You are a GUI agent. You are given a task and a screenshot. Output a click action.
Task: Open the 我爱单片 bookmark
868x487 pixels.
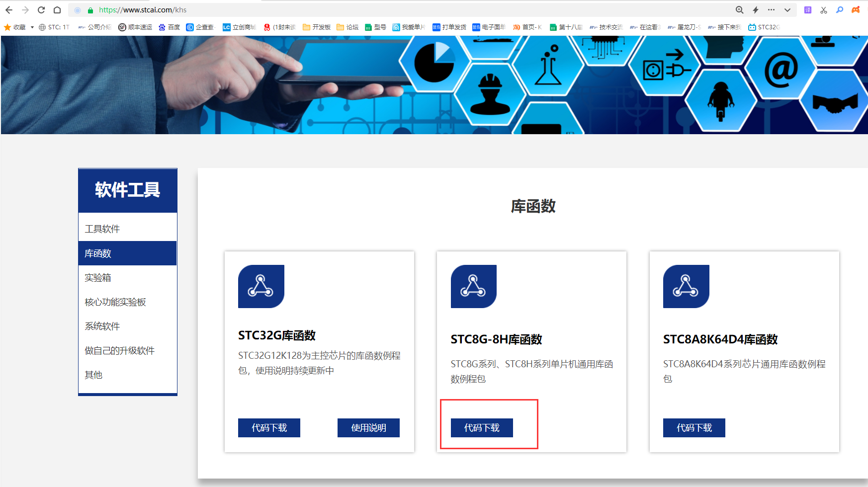tap(409, 27)
